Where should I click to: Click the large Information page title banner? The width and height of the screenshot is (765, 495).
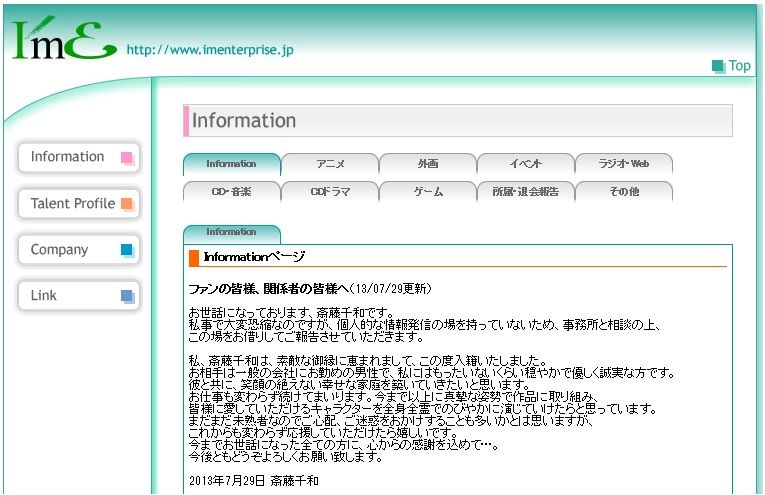(x=458, y=120)
